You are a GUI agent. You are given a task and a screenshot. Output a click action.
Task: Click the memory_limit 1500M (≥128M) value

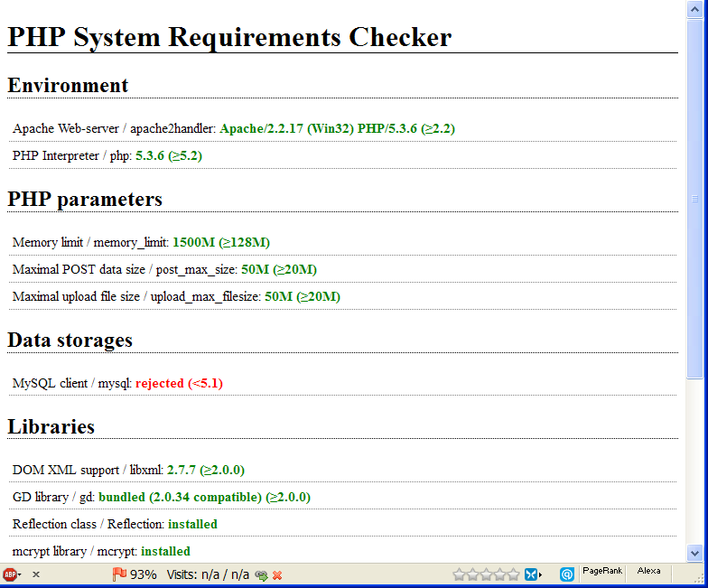coord(221,242)
